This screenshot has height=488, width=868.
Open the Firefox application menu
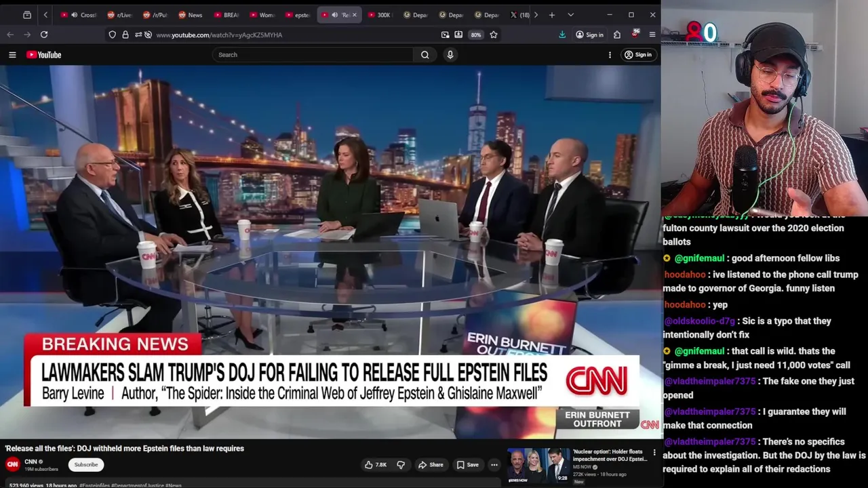[652, 35]
